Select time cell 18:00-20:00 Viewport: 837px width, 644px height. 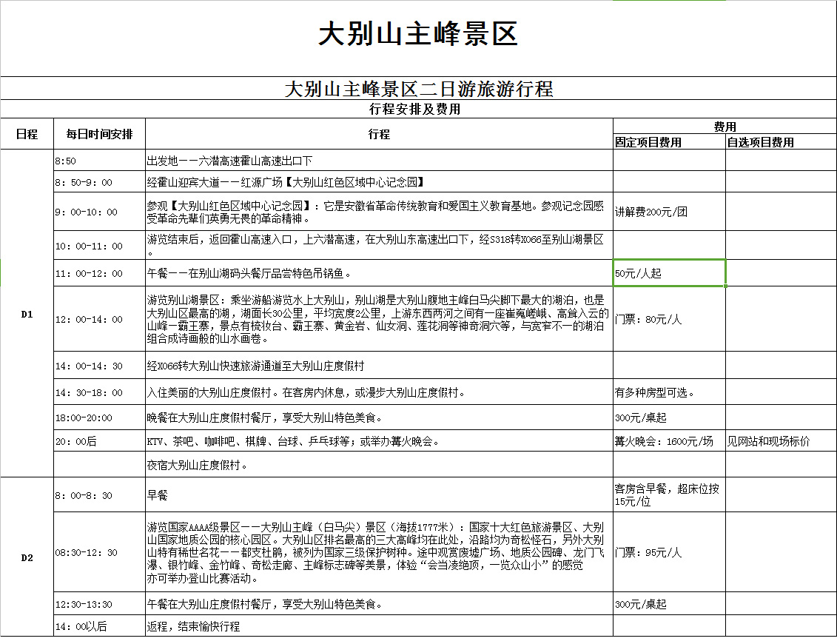[99, 417]
